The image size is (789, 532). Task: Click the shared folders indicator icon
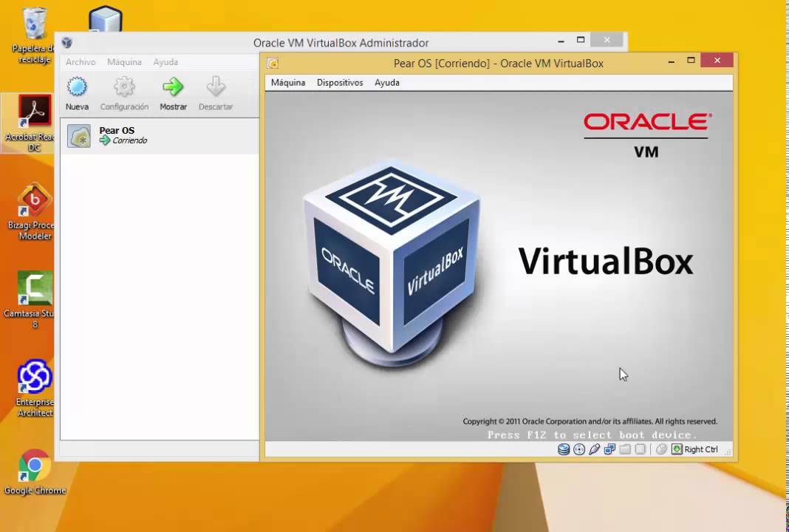pos(625,449)
